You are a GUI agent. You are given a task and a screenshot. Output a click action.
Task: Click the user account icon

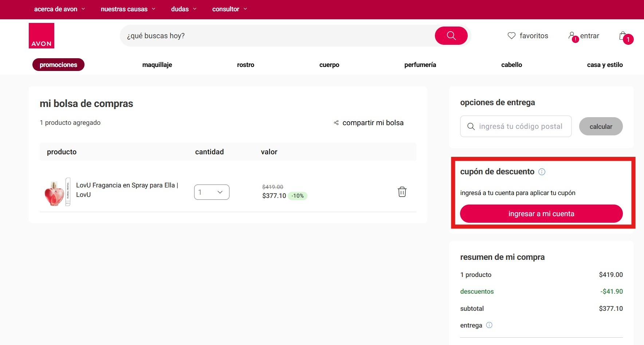click(x=572, y=36)
